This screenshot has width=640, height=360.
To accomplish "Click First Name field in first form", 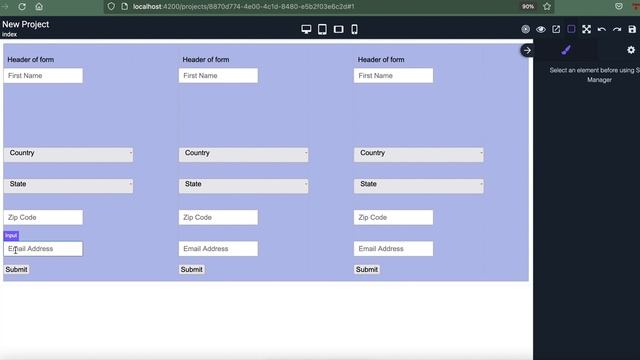I will point(43,76).
